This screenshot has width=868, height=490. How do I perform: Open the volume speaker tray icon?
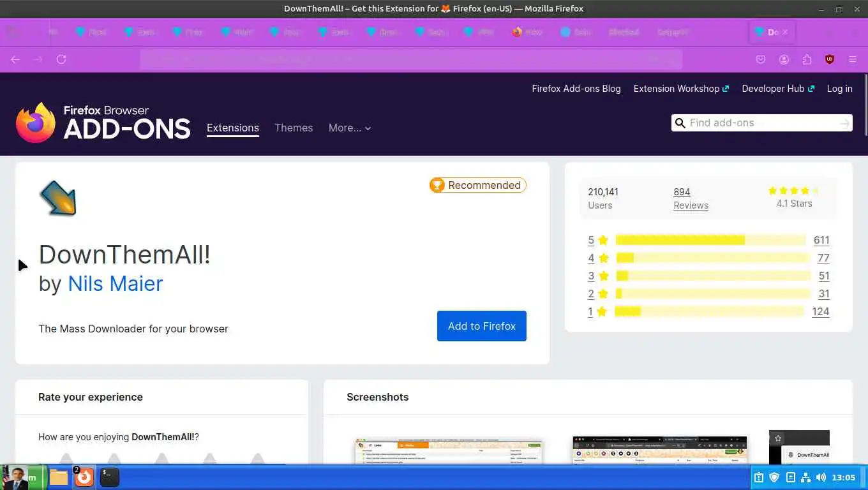click(x=821, y=477)
